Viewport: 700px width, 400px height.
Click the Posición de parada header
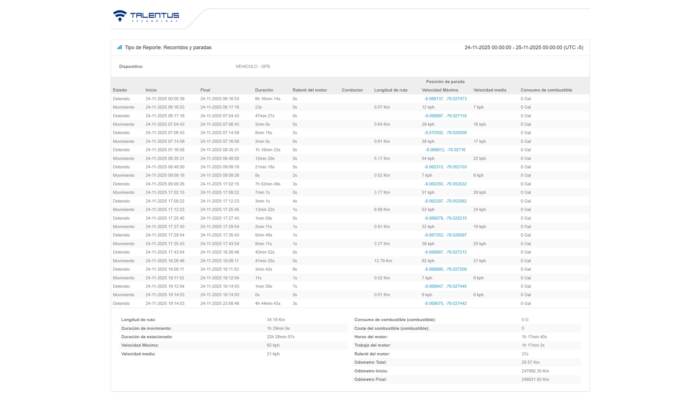click(445, 81)
